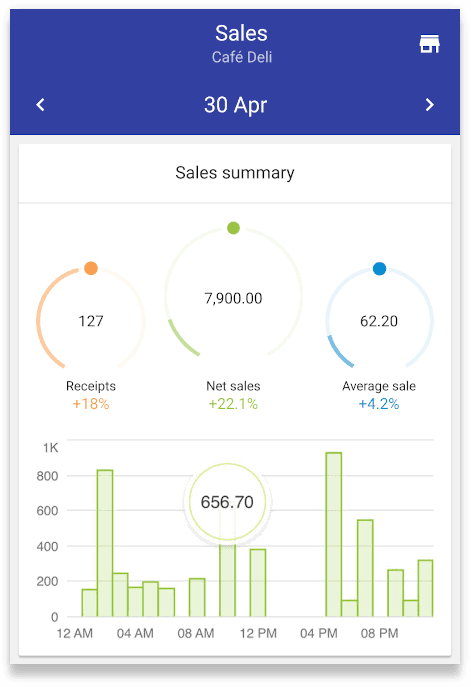
Task: Tap the +4.2% Average sale change
Action: pos(379,404)
